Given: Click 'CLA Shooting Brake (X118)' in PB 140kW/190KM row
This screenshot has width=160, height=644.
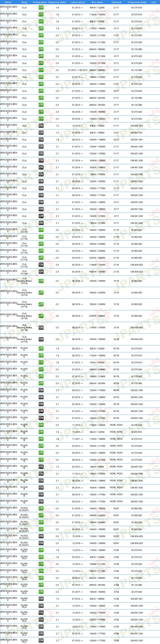Looking at the screenshot, I should click(24, 281).
